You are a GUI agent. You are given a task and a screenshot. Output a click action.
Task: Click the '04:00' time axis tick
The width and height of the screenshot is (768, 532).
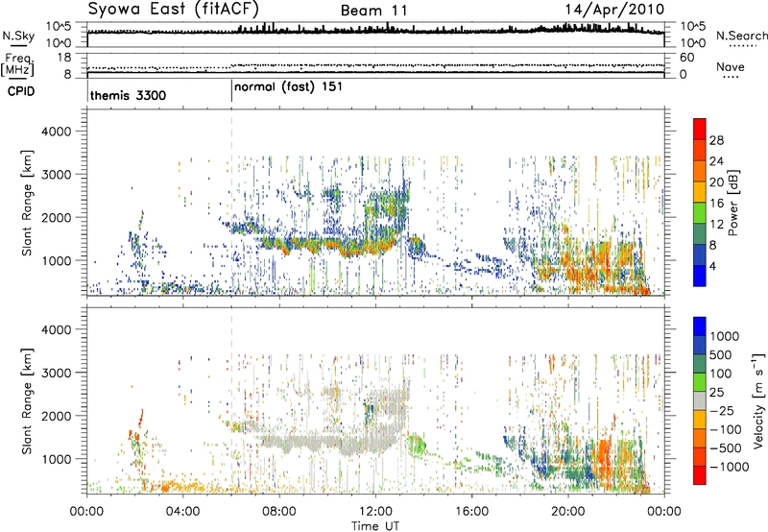coord(182,512)
